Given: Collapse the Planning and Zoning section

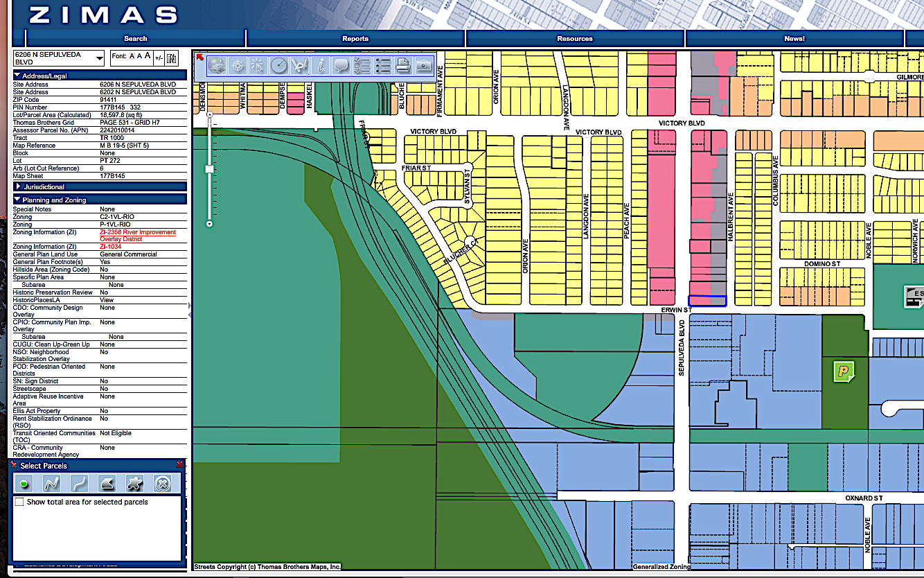Looking at the screenshot, I should 54,200.
